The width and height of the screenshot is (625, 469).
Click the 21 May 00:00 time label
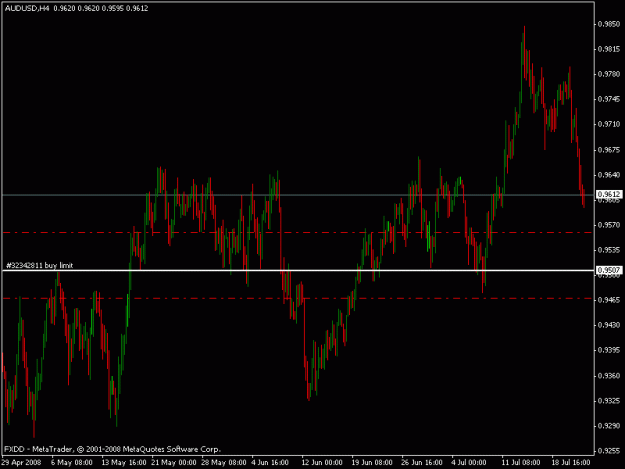pos(174,462)
